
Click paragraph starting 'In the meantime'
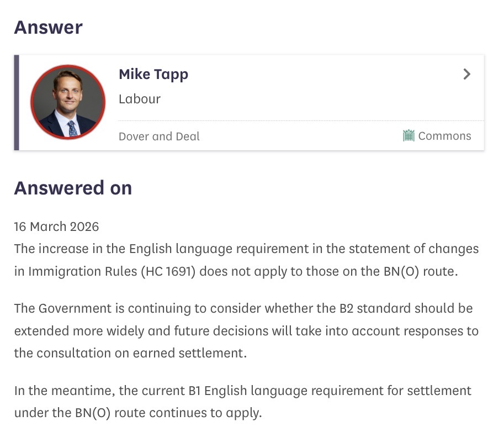point(243,402)
